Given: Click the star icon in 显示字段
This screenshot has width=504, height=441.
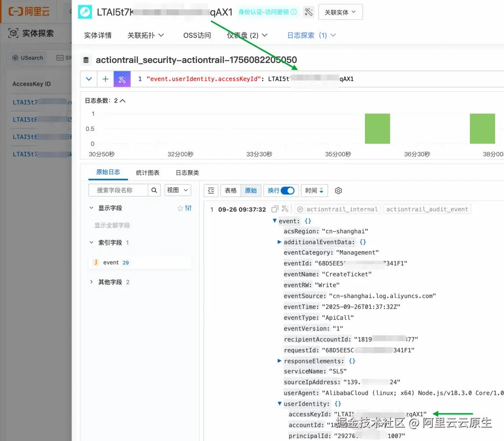Looking at the screenshot, I should [180, 208].
